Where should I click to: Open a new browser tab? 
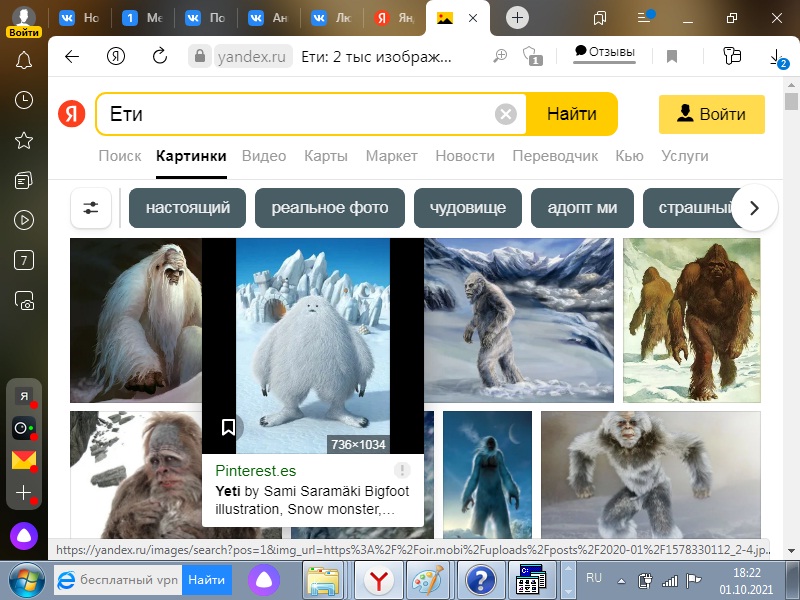[x=517, y=18]
